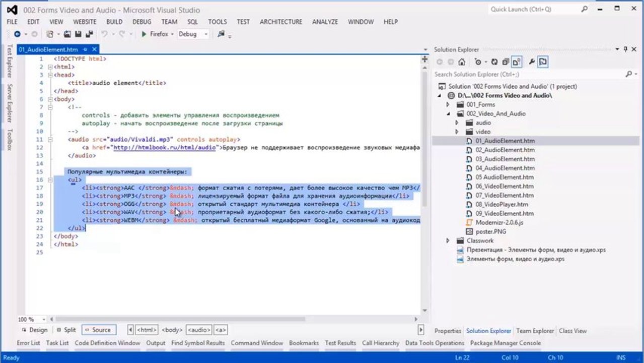
Task: Click the Quick Launch search icon
Action: (585, 9)
